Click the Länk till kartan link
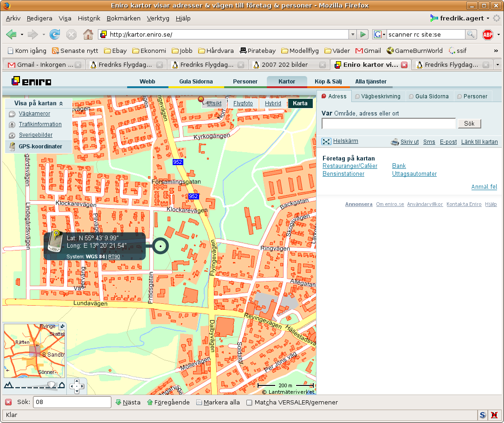The image size is (504, 423). pyautogui.click(x=479, y=142)
